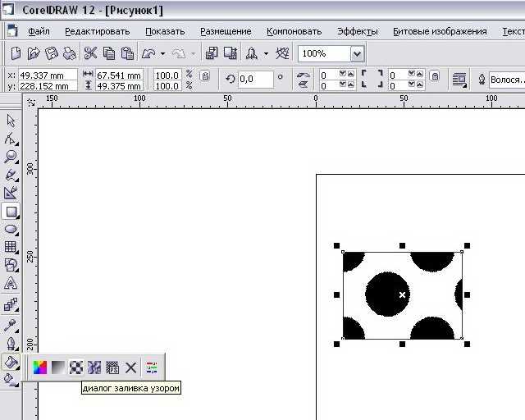
Task: Open the Размещение menu
Action: tap(226, 31)
